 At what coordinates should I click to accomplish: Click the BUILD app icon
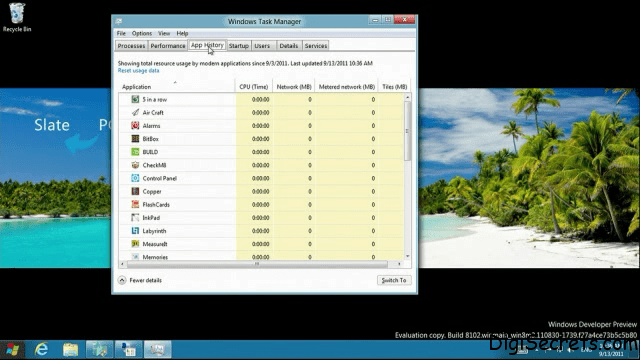coord(135,152)
